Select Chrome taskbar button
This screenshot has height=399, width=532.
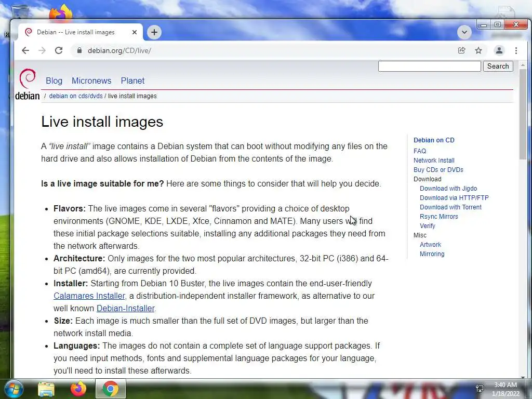(x=111, y=389)
